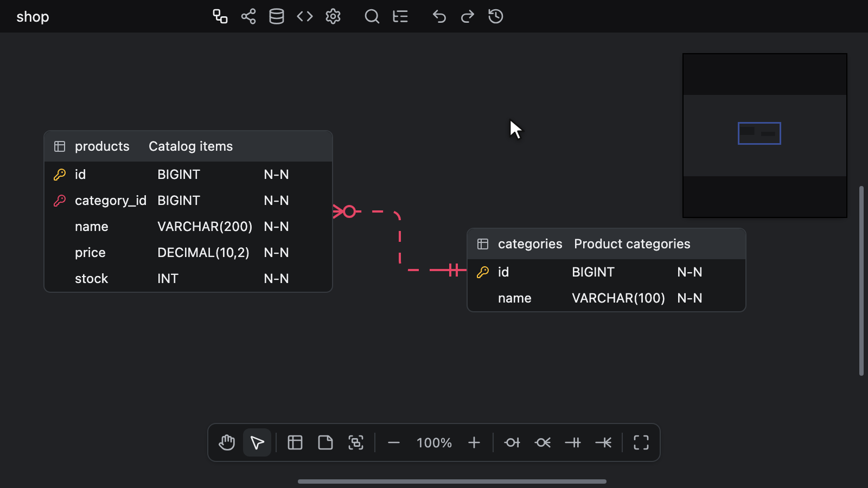Click the search magnifier icon
The image size is (868, 488).
point(372,16)
